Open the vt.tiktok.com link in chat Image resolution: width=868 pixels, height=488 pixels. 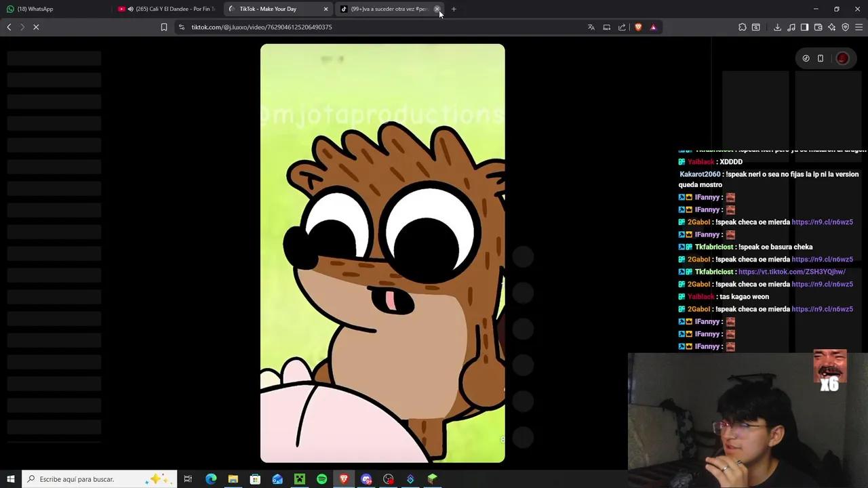point(791,272)
